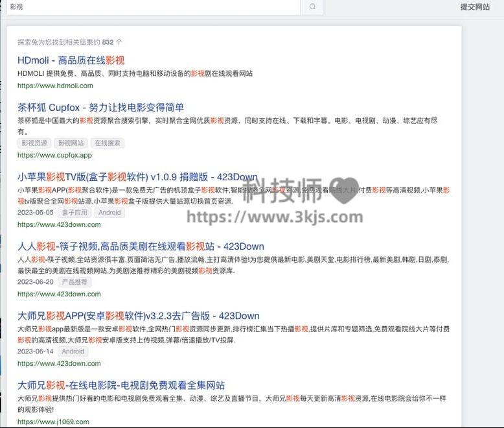504x428 pixels.
Task: Visit https://www.j1069.com URL
Action: coord(53,422)
